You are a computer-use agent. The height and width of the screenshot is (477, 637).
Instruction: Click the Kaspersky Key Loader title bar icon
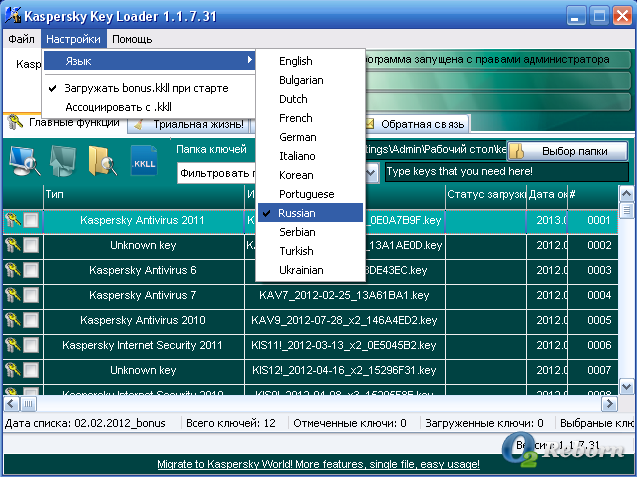tap(13, 15)
